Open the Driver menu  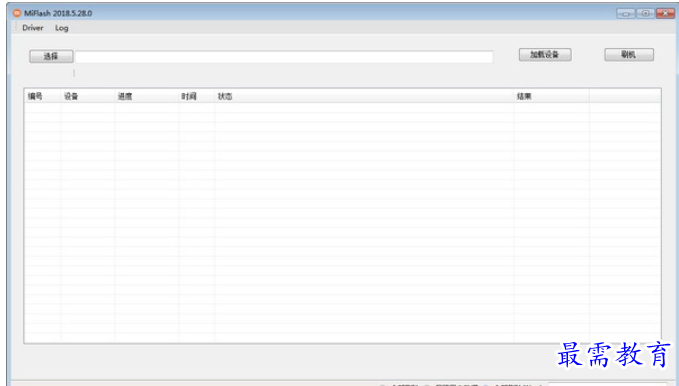33,28
